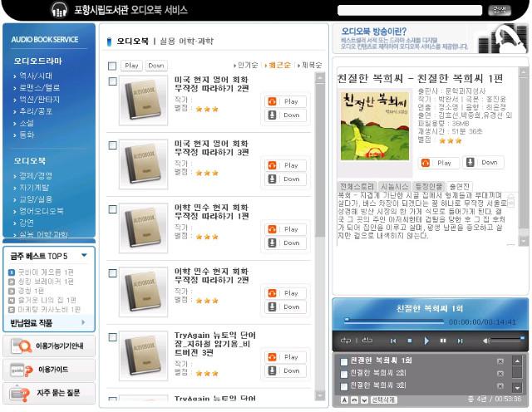Screen dimensions: 532x412
Task: Download 어학 연수 현지 회화 무작정 따라하기 1편
Action: pyautogui.click(x=285, y=243)
